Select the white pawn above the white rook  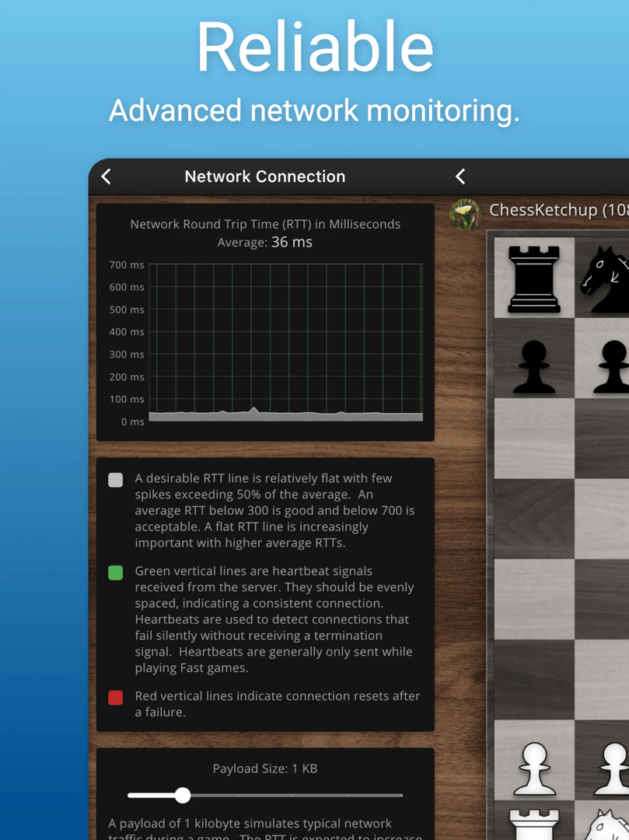coord(533,768)
